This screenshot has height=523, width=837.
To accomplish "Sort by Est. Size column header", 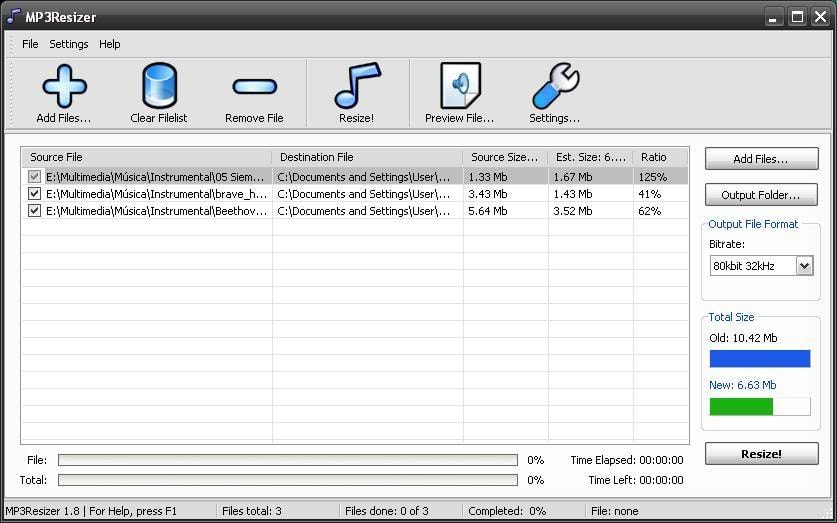I will pyautogui.click(x=590, y=157).
